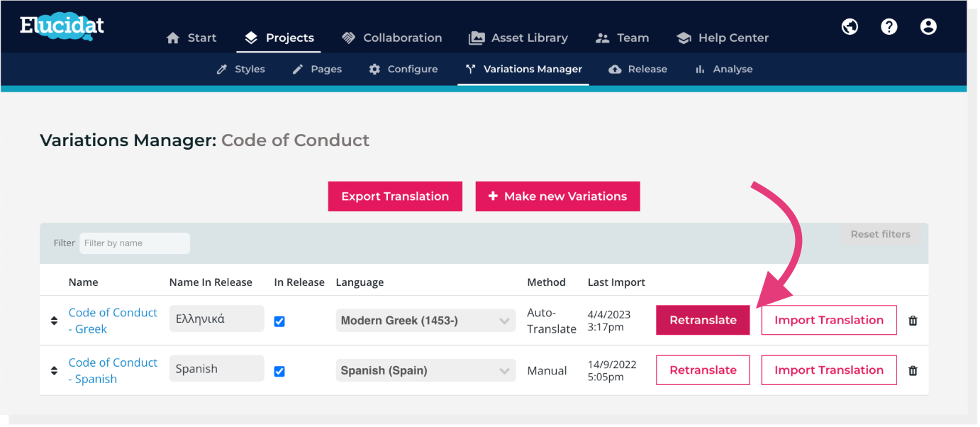Open the Collaboration tab

coord(391,38)
